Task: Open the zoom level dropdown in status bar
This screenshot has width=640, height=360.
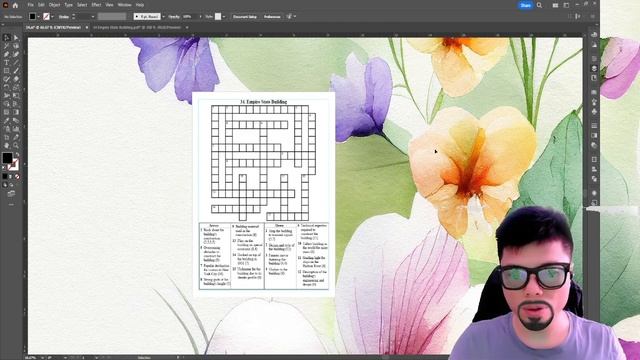Action: [x=42, y=358]
